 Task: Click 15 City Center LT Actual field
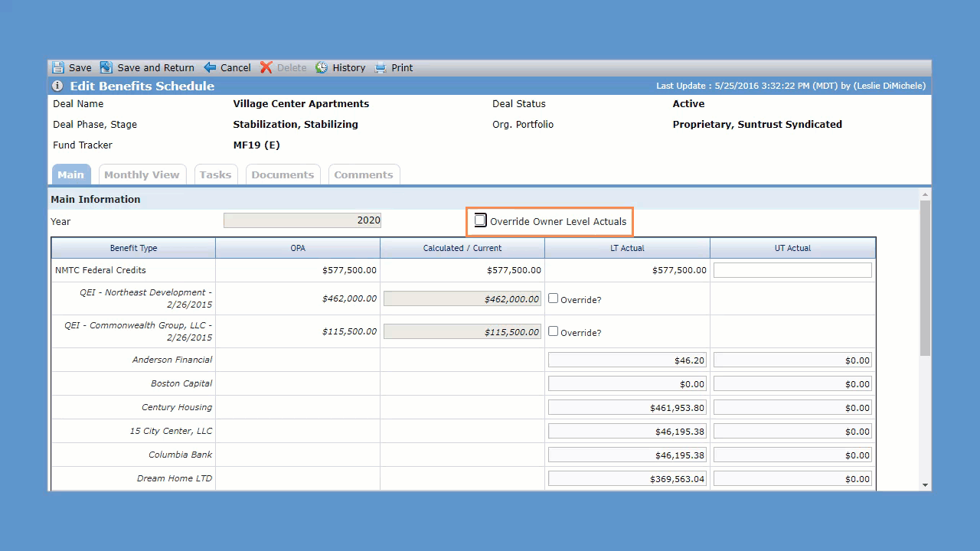click(x=627, y=432)
